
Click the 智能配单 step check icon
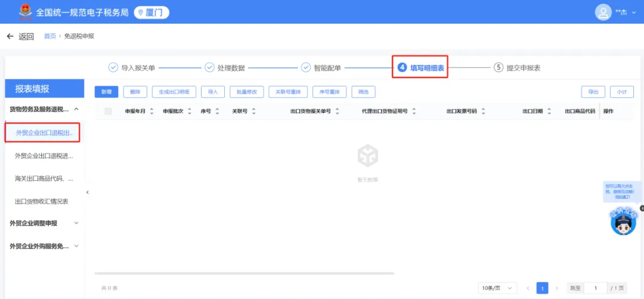[x=306, y=67]
